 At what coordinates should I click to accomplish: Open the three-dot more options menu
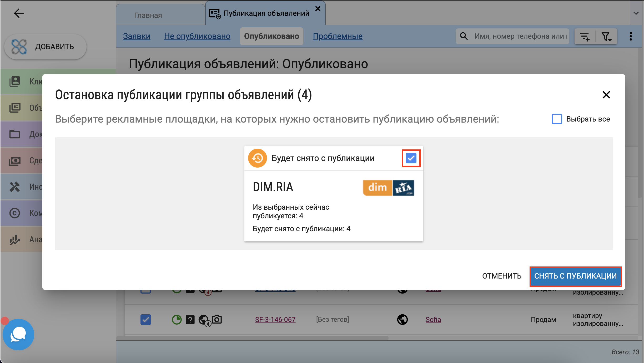(631, 36)
